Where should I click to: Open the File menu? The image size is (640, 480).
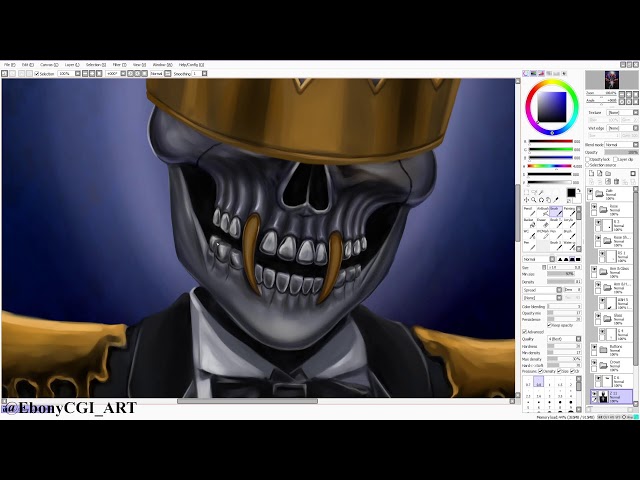(9, 64)
